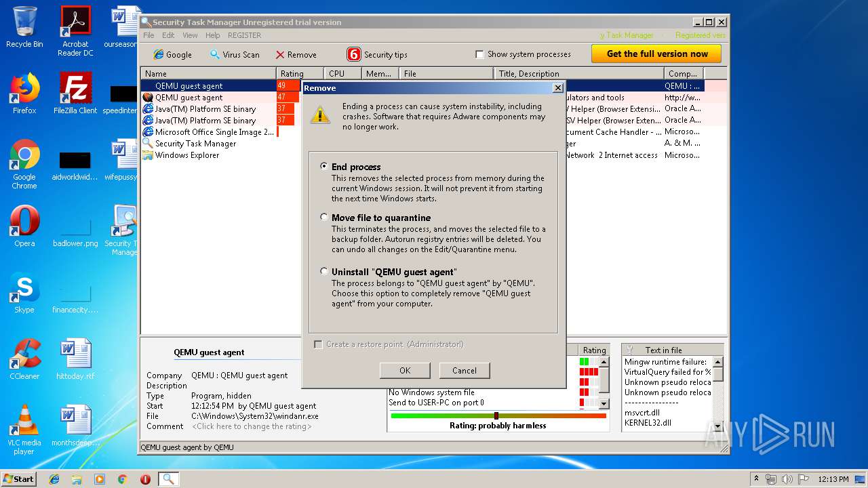Launch Skype desktop icon
The width and height of the screenshot is (868, 488).
tap(24, 292)
